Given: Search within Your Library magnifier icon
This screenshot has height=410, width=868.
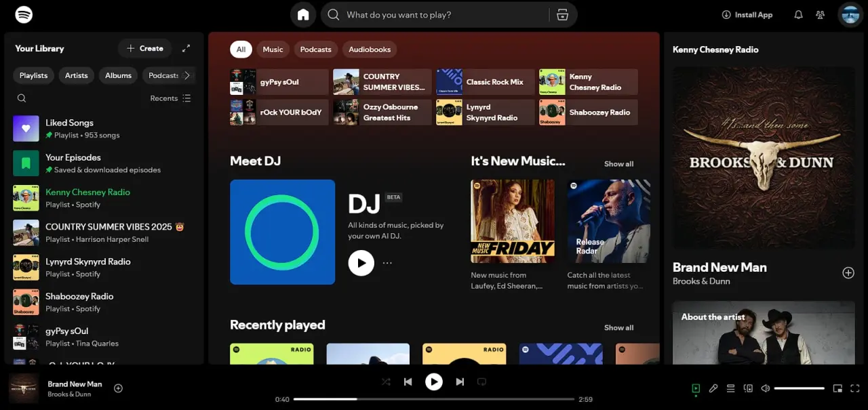Looking at the screenshot, I should (22, 98).
